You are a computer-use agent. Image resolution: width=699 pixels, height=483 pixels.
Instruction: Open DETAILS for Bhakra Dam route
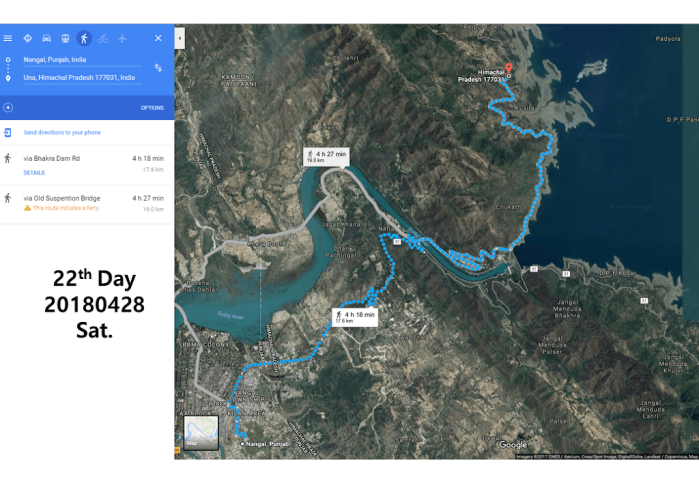(x=34, y=173)
